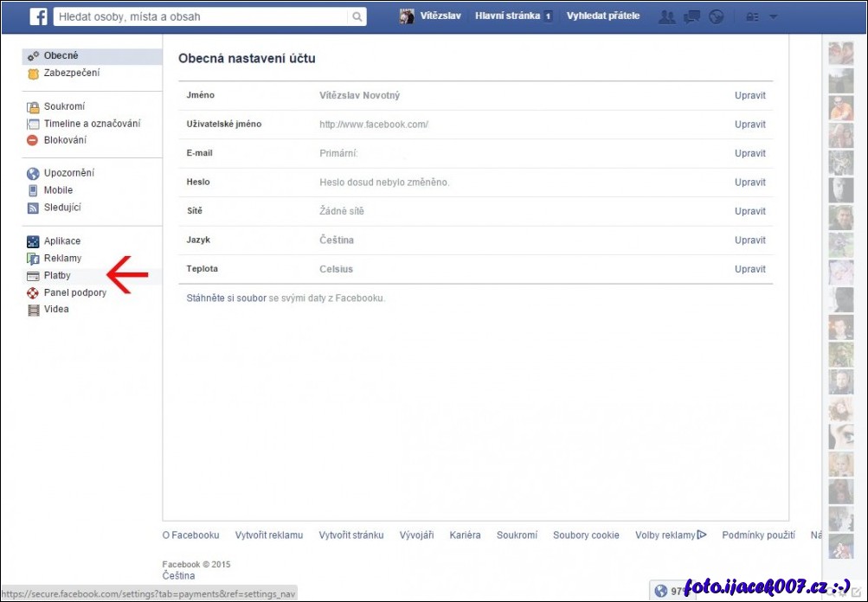The image size is (868, 602).
Task: Open friend requests icon in top bar
Action: pos(666,16)
